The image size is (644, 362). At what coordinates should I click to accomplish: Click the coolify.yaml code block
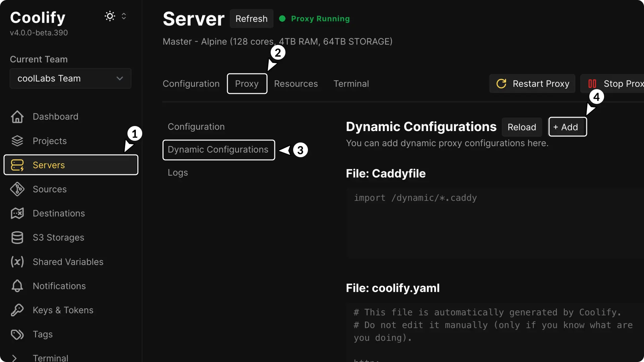(495, 333)
